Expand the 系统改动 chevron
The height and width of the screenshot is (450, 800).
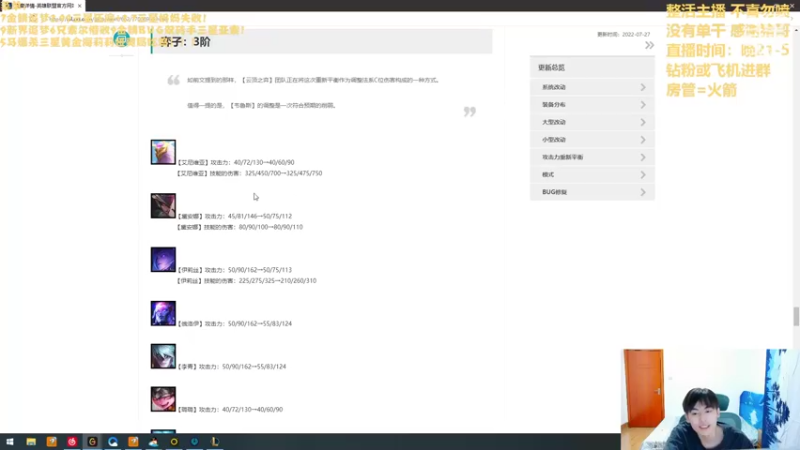[x=643, y=87]
